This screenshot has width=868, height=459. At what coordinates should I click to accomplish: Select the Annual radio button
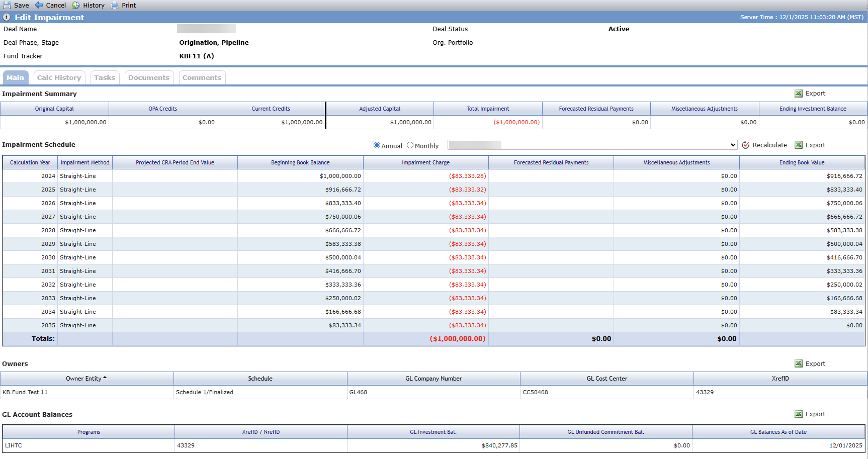tap(377, 145)
